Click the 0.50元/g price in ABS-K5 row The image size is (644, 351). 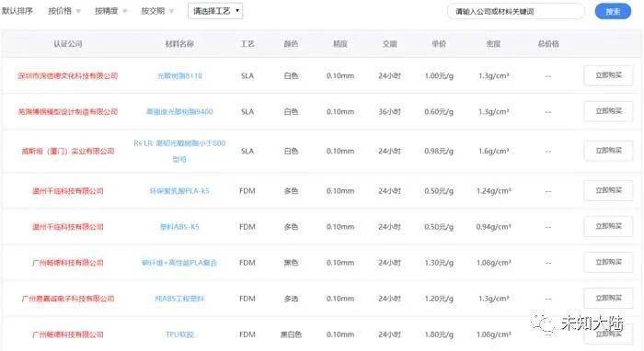pos(439,227)
